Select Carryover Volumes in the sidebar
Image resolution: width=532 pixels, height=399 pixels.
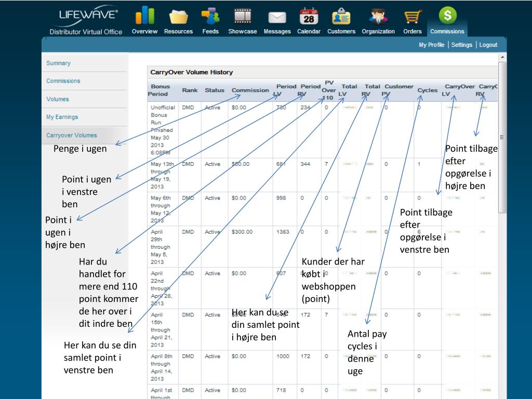pyautogui.click(x=72, y=135)
